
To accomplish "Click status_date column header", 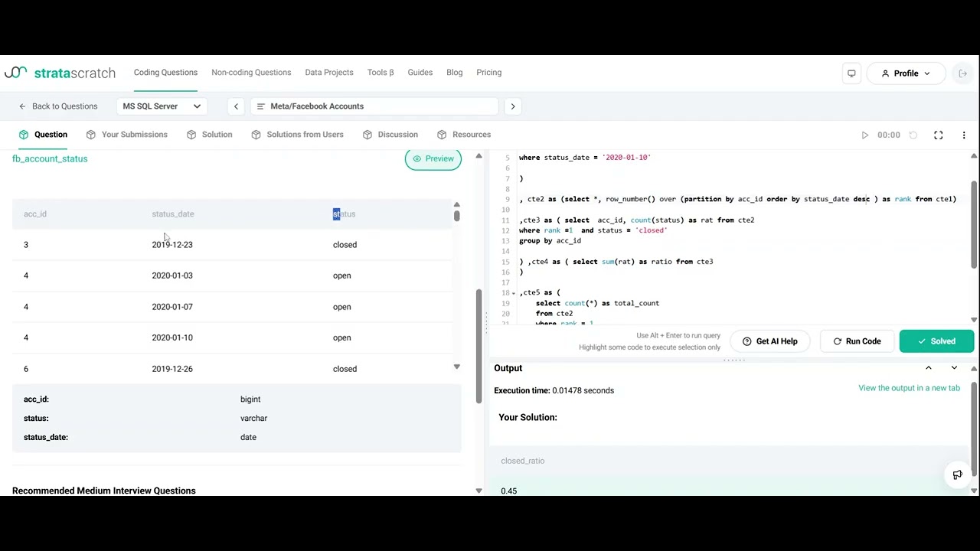I will pyautogui.click(x=173, y=214).
